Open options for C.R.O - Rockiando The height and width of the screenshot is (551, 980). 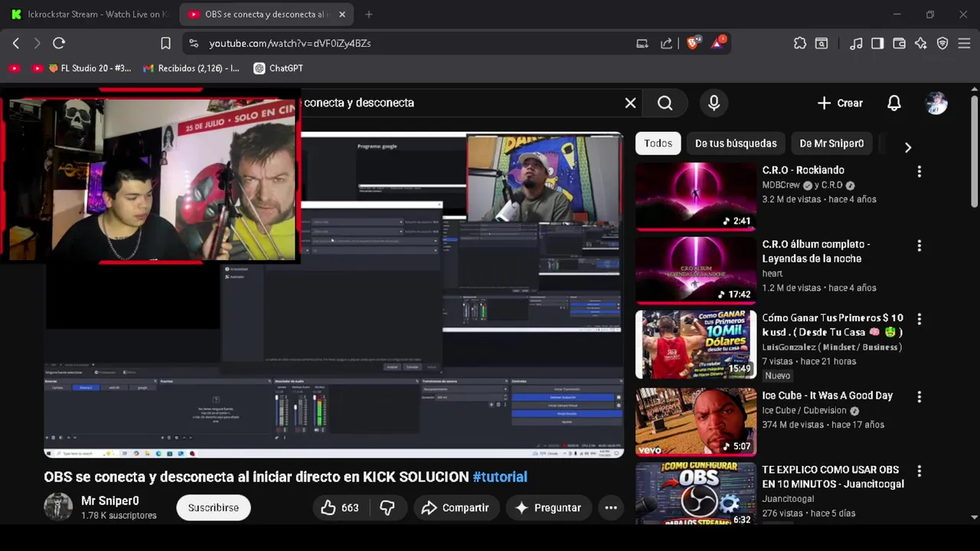pyautogui.click(x=920, y=171)
